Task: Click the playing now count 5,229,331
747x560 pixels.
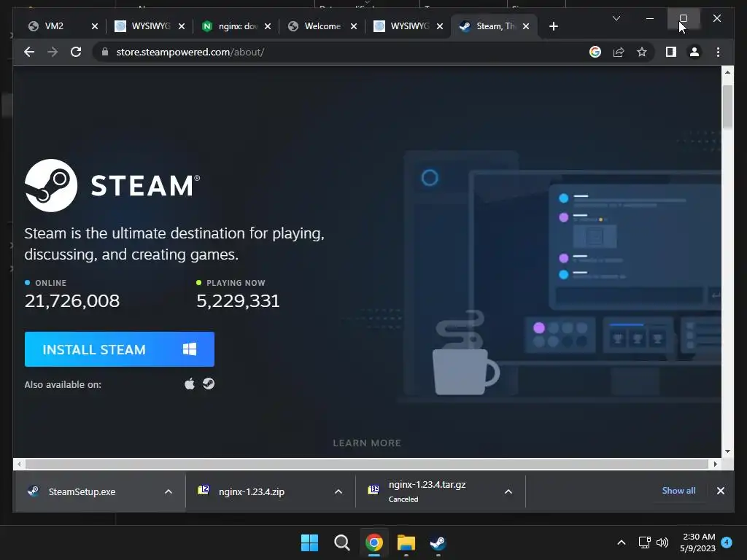Action: 238,301
